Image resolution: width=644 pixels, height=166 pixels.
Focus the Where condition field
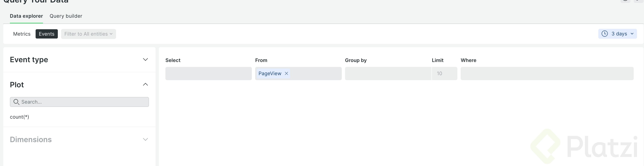[547, 73]
